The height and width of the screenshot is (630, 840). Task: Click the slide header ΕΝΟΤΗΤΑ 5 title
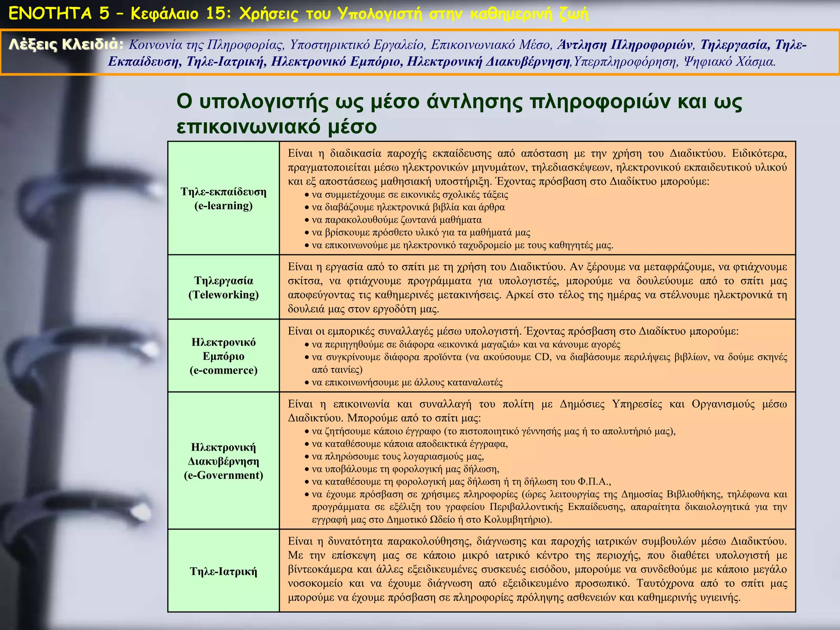click(x=298, y=14)
